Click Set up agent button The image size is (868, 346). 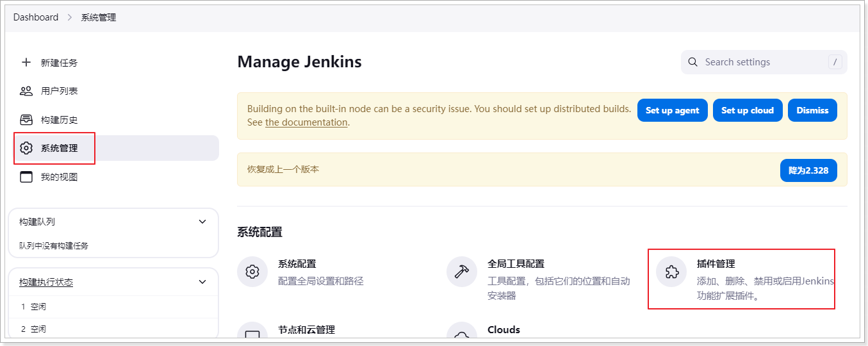coord(673,110)
